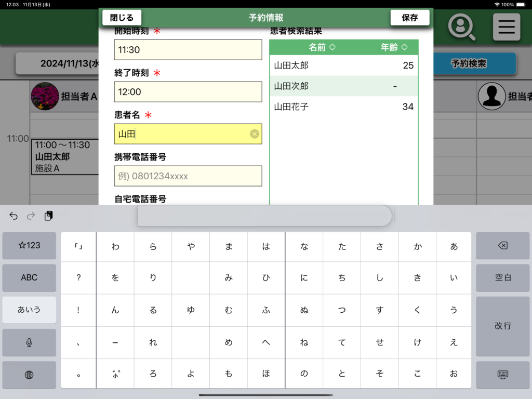Hide keyboard with dismiss key
Image resolution: width=532 pixels, height=399 pixels.
(502, 375)
